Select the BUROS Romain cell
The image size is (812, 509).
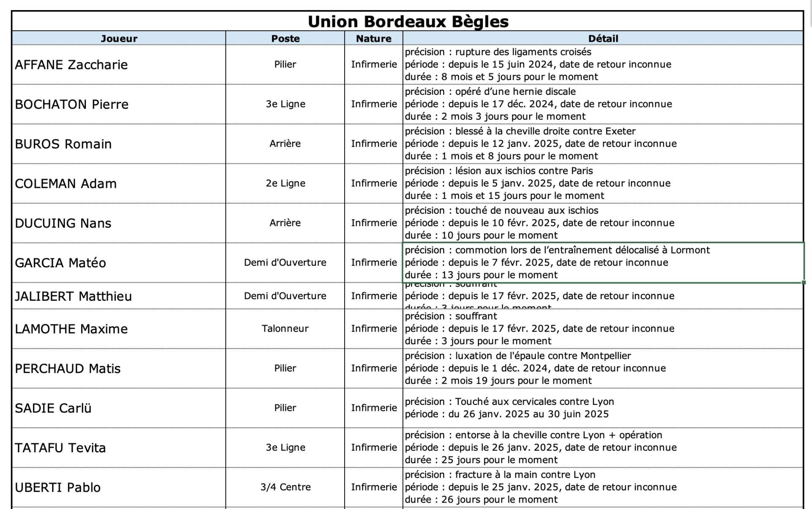119,144
